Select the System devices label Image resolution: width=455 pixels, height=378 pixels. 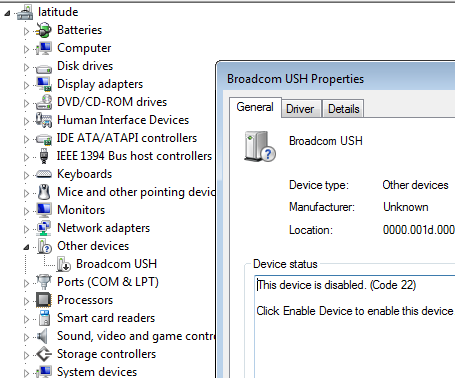pos(97,372)
